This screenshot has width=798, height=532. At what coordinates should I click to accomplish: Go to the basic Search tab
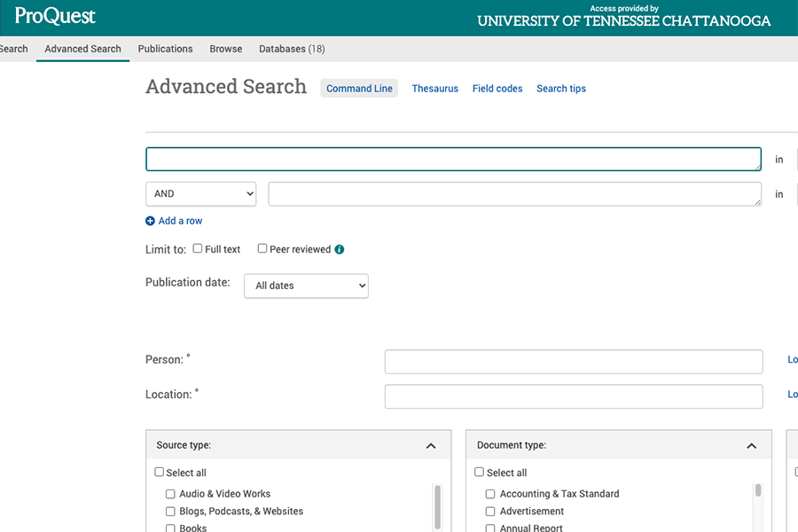click(13, 49)
